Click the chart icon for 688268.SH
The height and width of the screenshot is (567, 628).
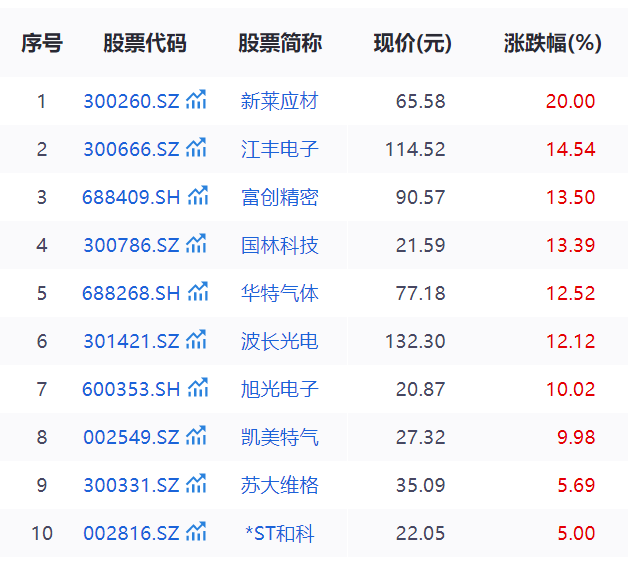[x=199, y=292]
